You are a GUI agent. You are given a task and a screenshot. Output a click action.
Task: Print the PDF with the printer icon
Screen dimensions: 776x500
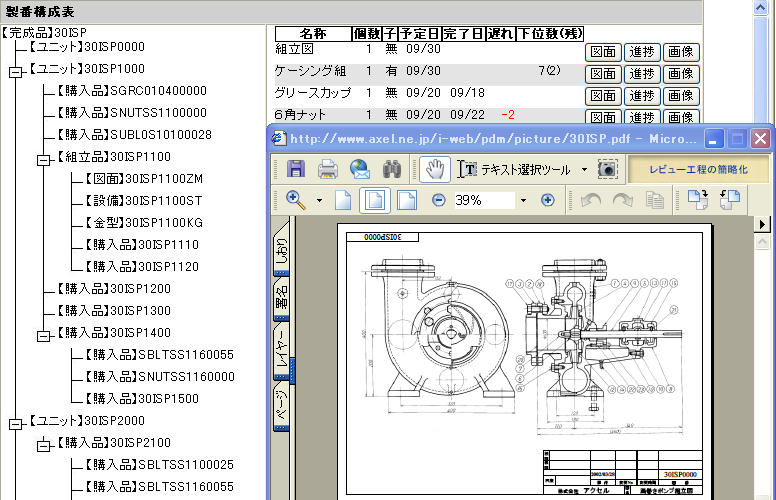pos(328,169)
